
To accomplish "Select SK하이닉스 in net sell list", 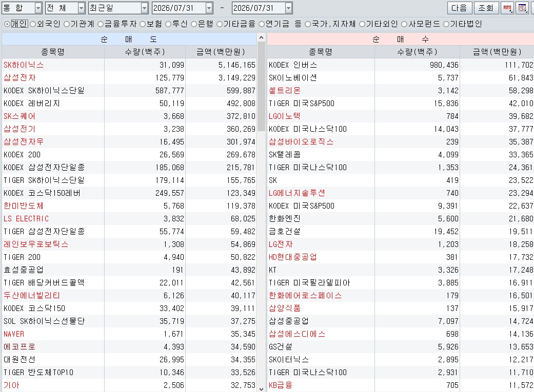I will pos(129,65).
